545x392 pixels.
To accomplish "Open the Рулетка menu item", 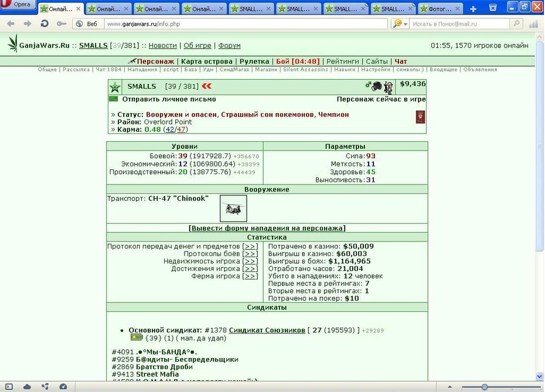I will pos(254,62).
